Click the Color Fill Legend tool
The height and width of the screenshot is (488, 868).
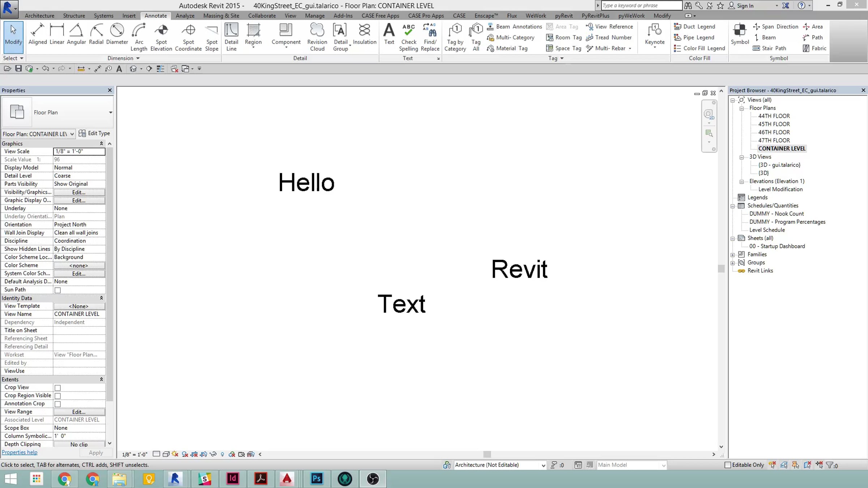pyautogui.click(x=699, y=48)
